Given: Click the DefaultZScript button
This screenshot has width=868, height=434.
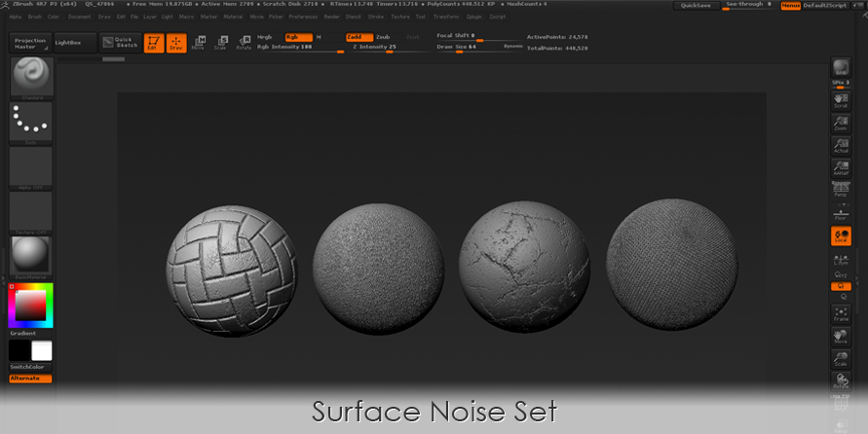Looking at the screenshot, I should [x=824, y=6].
